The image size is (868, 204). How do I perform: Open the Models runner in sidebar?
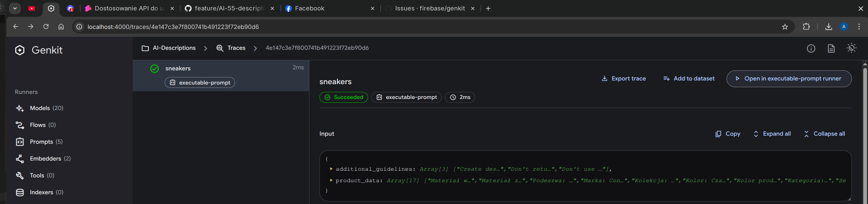[x=39, y=108]
